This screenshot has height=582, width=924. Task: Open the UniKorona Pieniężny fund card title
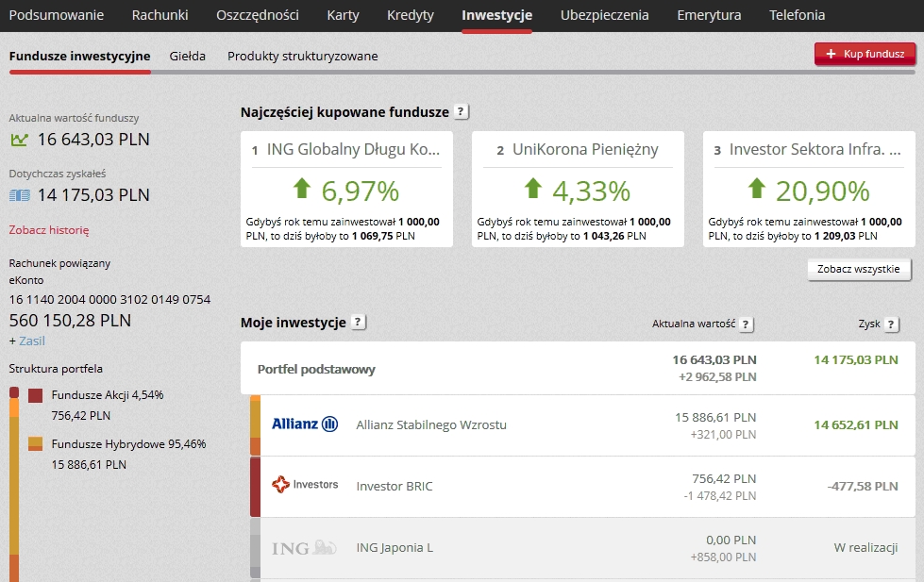point(585,150)
